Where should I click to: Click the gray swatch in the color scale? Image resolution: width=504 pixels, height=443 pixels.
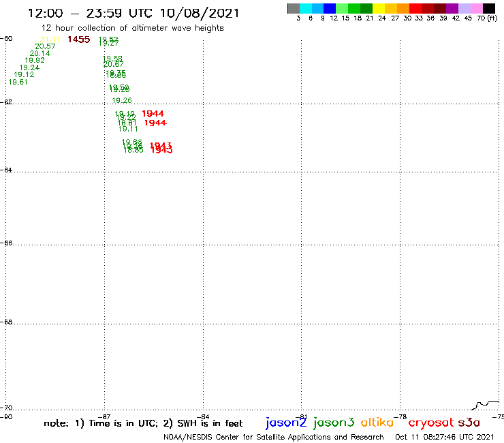[294, 8]
